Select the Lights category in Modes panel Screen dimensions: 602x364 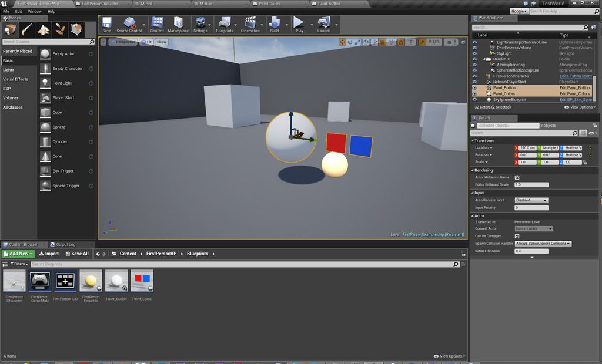(x=8, y=70)
